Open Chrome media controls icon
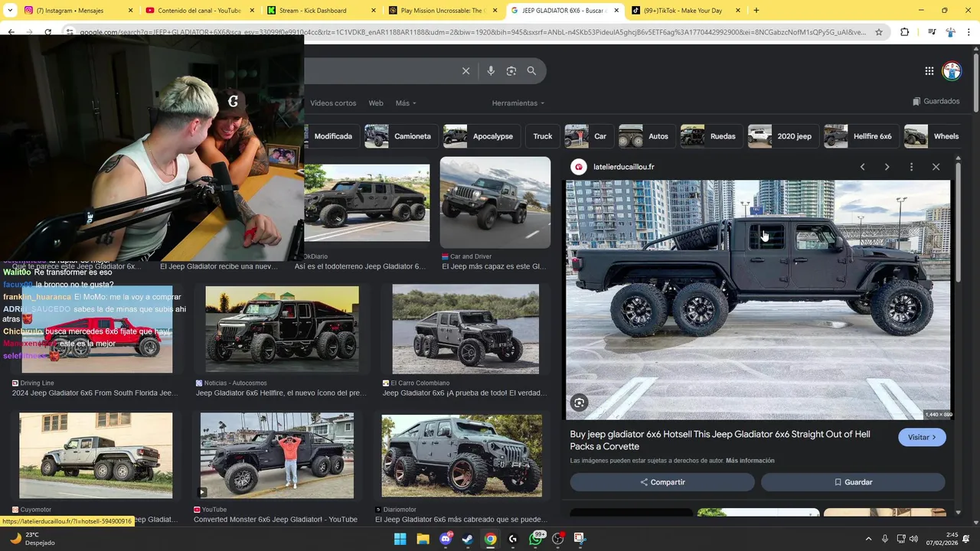Screen dimensions: 980x551 (931, 32)
